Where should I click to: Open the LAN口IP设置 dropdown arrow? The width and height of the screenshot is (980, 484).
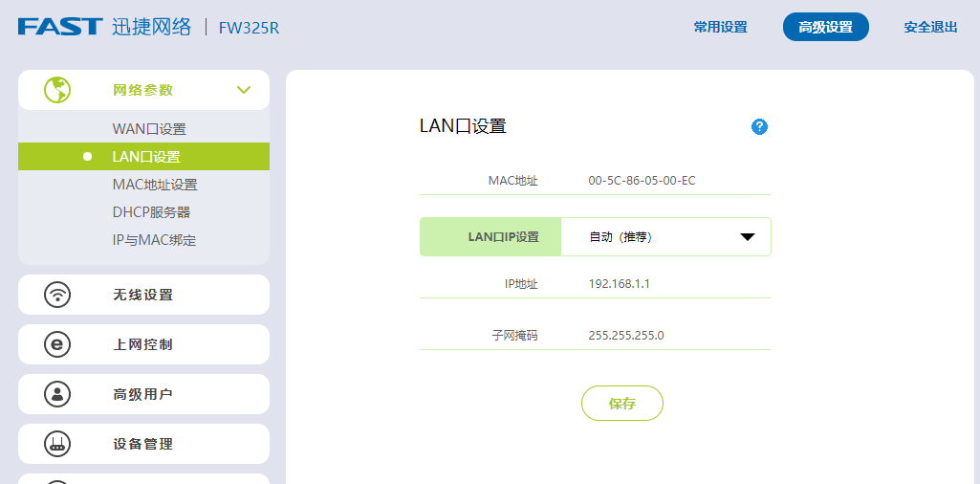[x=748, y=237]
